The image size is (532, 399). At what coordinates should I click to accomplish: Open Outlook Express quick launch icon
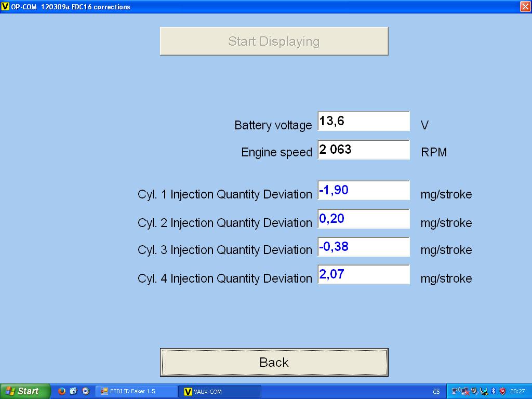[73, 391]
